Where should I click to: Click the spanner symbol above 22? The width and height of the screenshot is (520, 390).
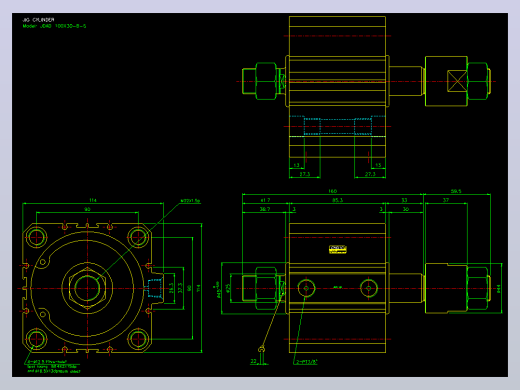click(262, 350)
